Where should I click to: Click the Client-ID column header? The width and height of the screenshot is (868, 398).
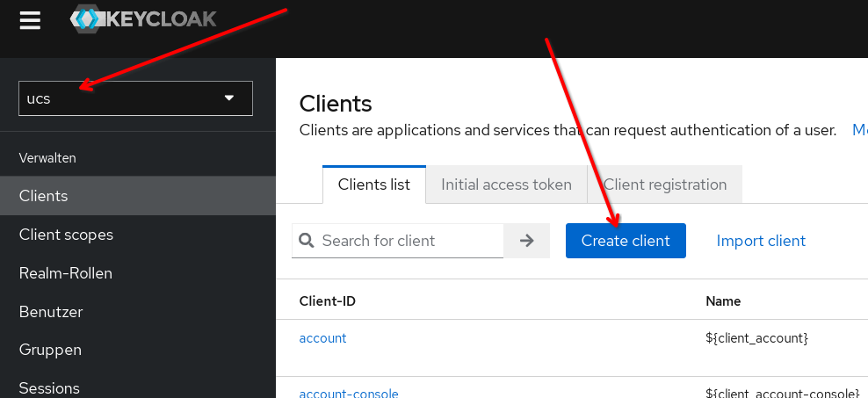pos(327,301)
